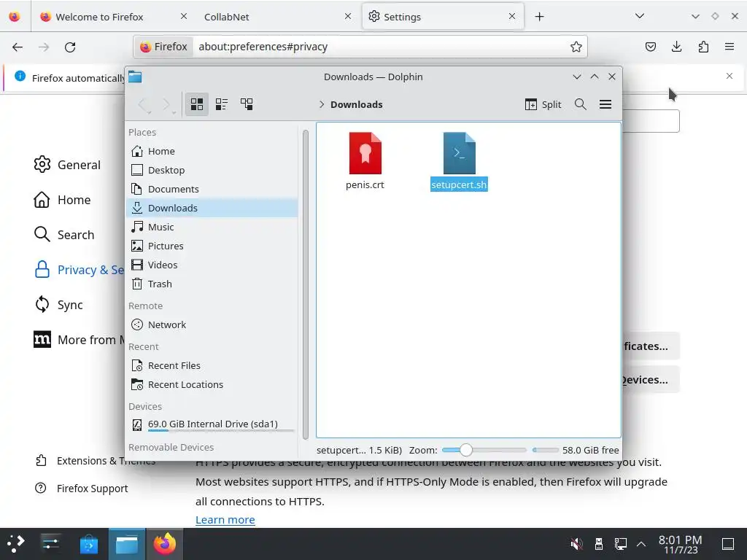Screen dimensions: 747x560
Task: Open Firefox Support link
Action: [x=82, y=489]
